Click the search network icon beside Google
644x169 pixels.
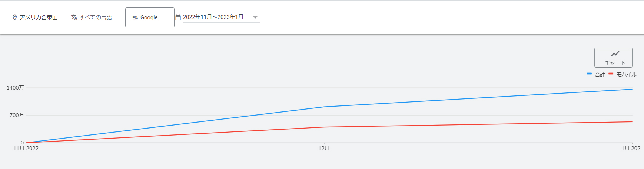[x=135, y=17]
